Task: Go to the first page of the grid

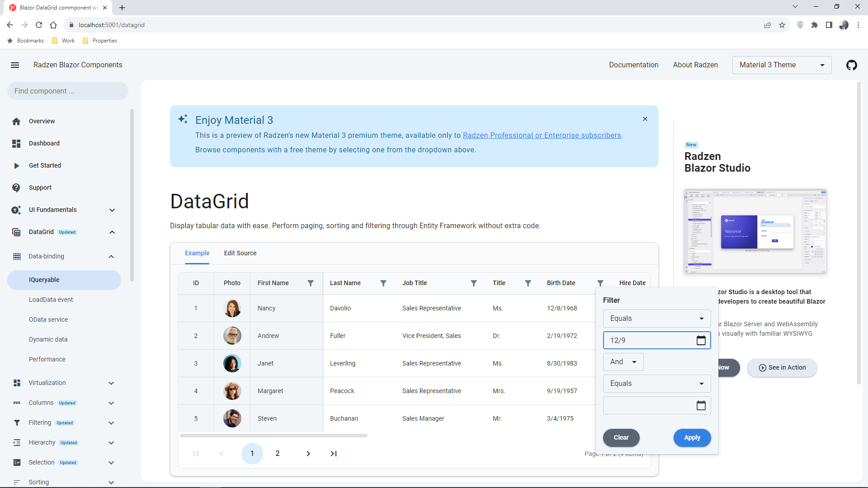Action: pyautogui.click(x=196, y=454)
